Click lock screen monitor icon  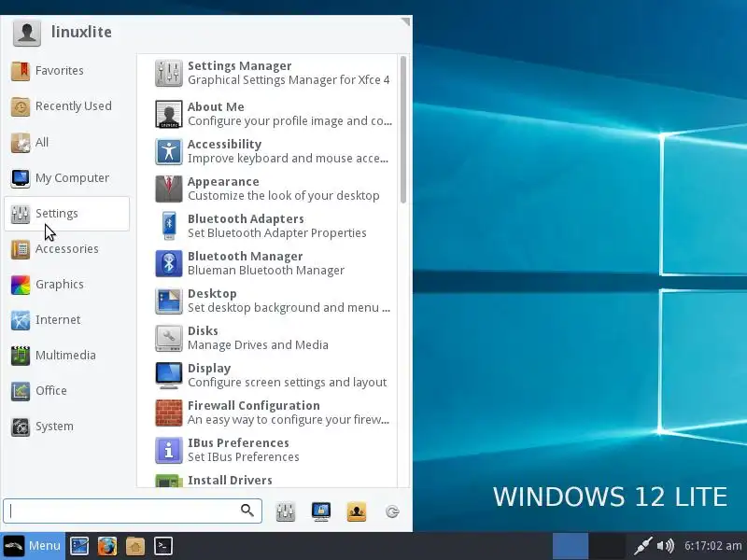[x=321, y=511]
